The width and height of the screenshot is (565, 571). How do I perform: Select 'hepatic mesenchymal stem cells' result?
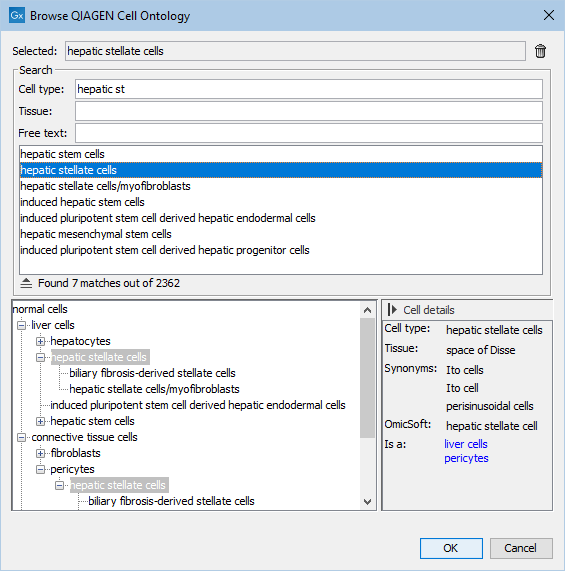coord(281,234)
